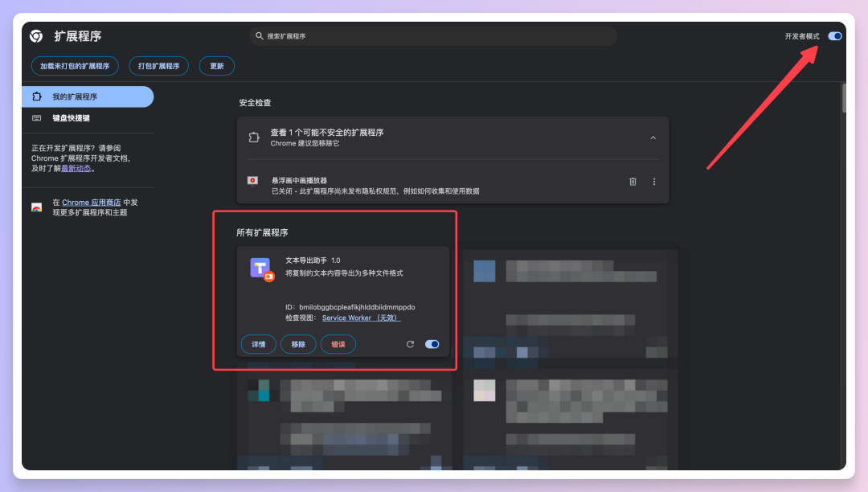Click the search magnifier icon
The image size is (868, 492).
(259, 36)
